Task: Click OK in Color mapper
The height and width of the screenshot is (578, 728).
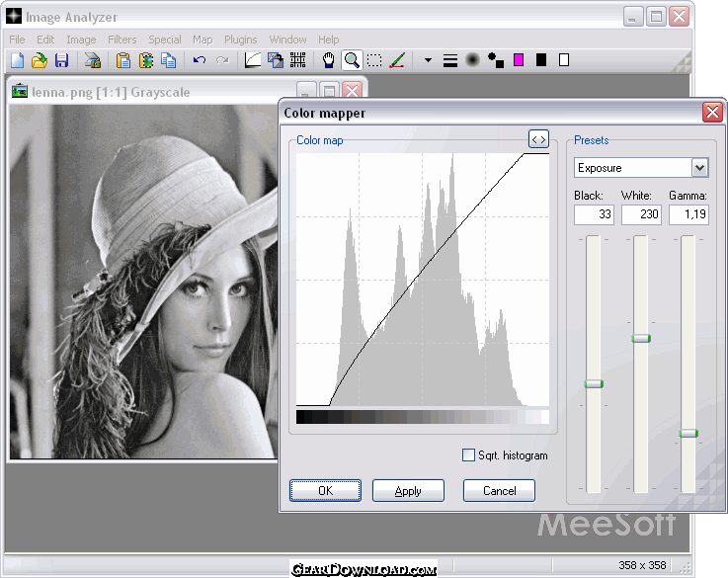Action: 325,491
